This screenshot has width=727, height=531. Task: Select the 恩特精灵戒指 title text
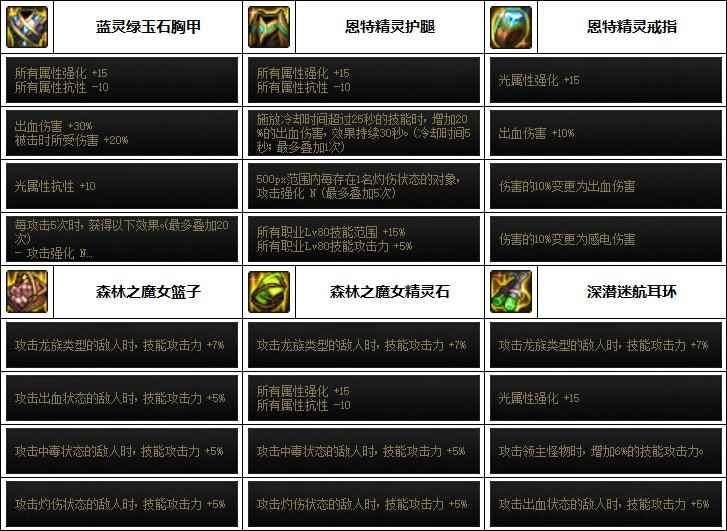point(632,27)
